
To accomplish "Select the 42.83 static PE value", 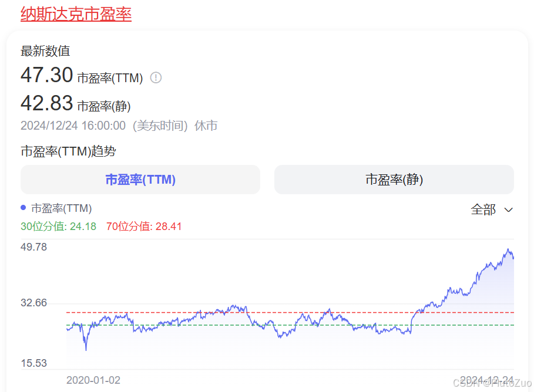I will pyautogui.click(x=46, y=103).
